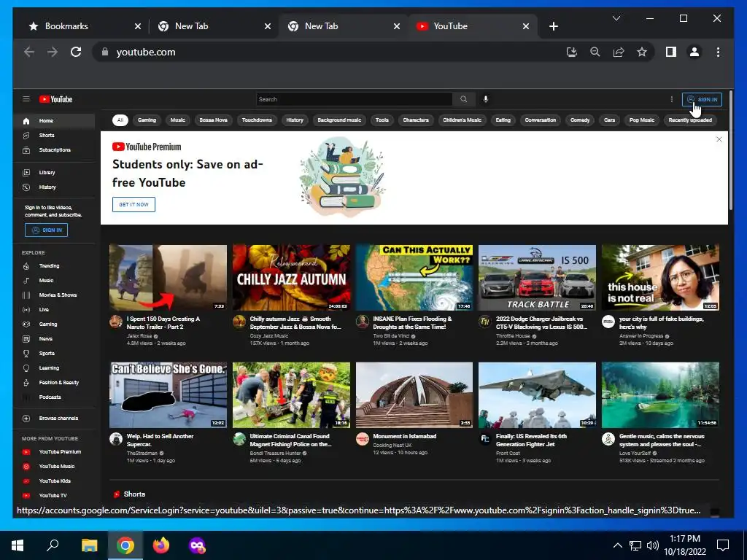Bookmark this page with the star icon
747x560 pixels.
coord(642,52)
